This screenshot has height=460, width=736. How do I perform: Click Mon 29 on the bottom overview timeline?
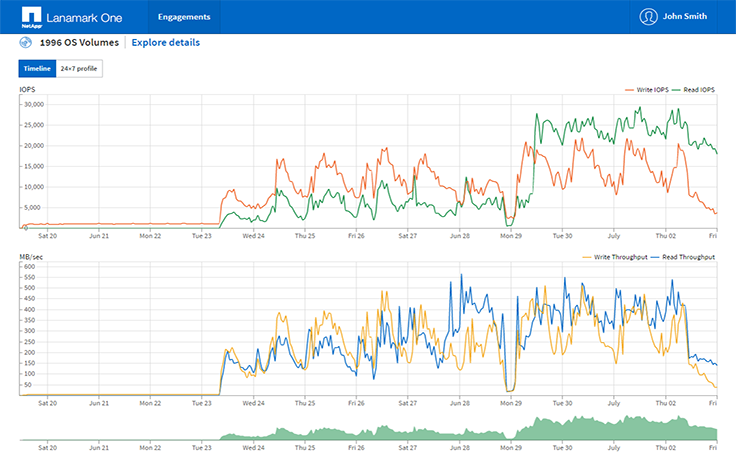tap(511, 450)
